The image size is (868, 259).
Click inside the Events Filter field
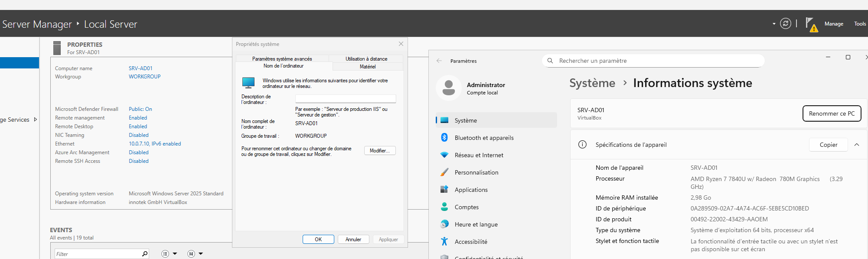[98, 254]
